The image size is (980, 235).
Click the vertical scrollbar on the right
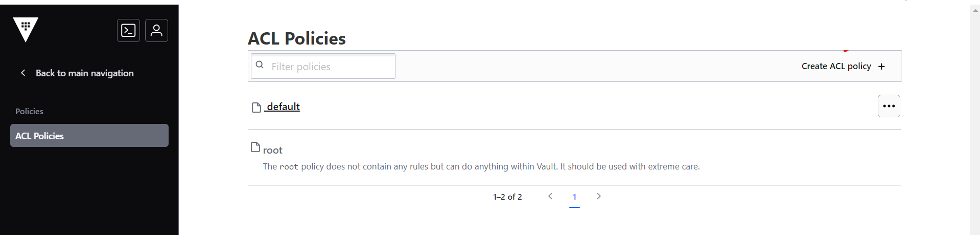pyautogui.click(x=975, y=118)
